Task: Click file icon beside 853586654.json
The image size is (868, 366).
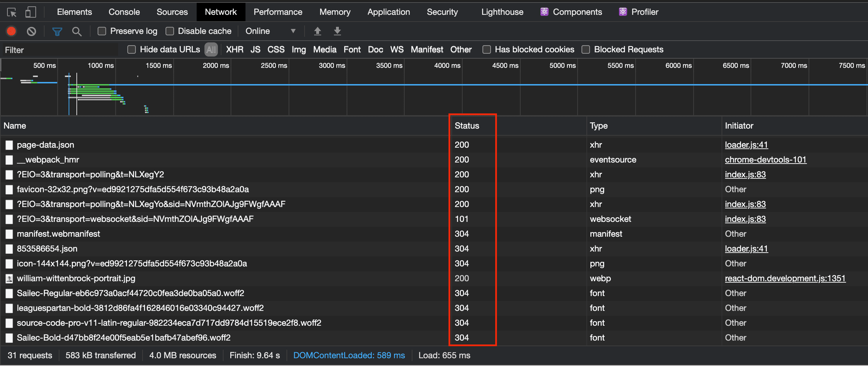Action: (9, 249)
